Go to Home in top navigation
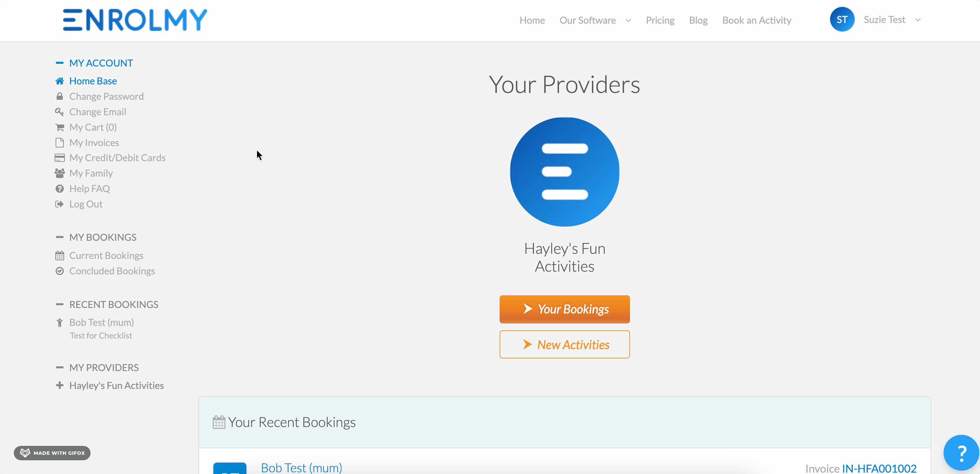The image size is (980, 474). pyautogui.click(x=532, y=20)
